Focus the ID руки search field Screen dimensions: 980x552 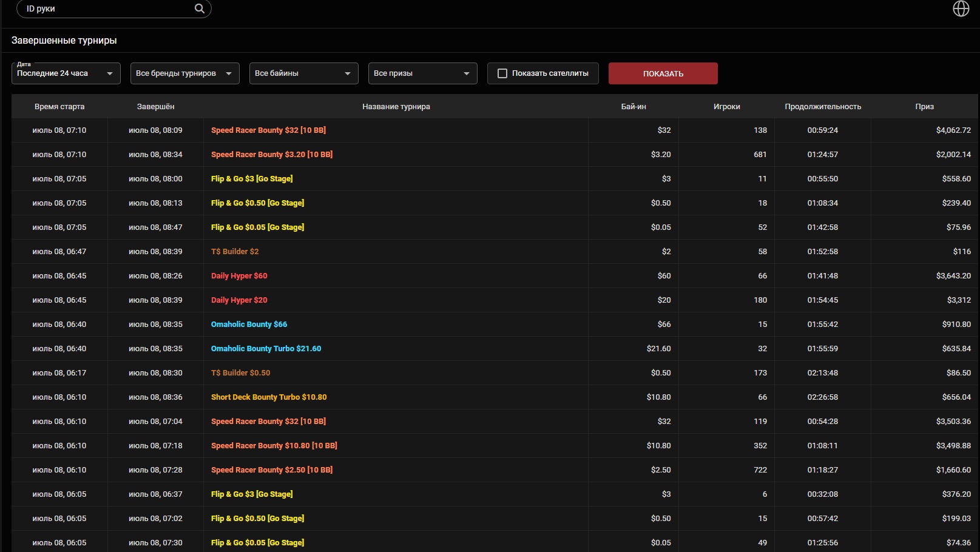pyautogui.click(x=114, y=8)
